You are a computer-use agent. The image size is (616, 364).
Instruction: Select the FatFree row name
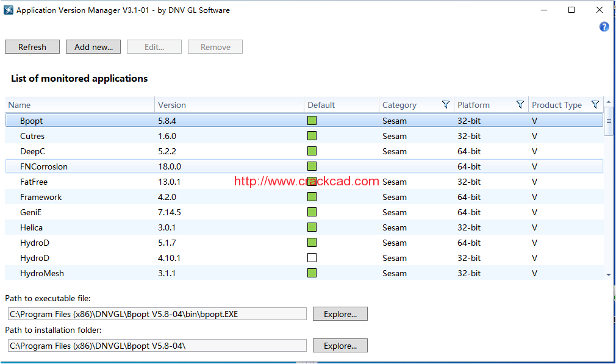[34, 182]
